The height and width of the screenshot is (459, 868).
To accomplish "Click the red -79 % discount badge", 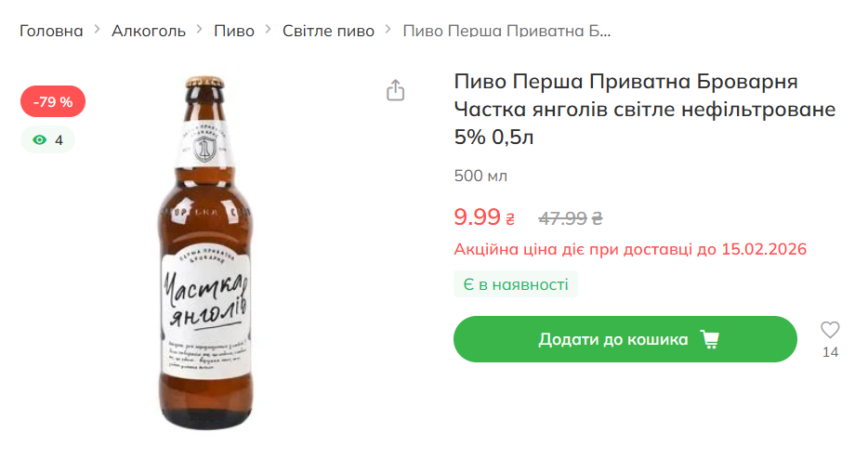I will click(x=53, y=101).
